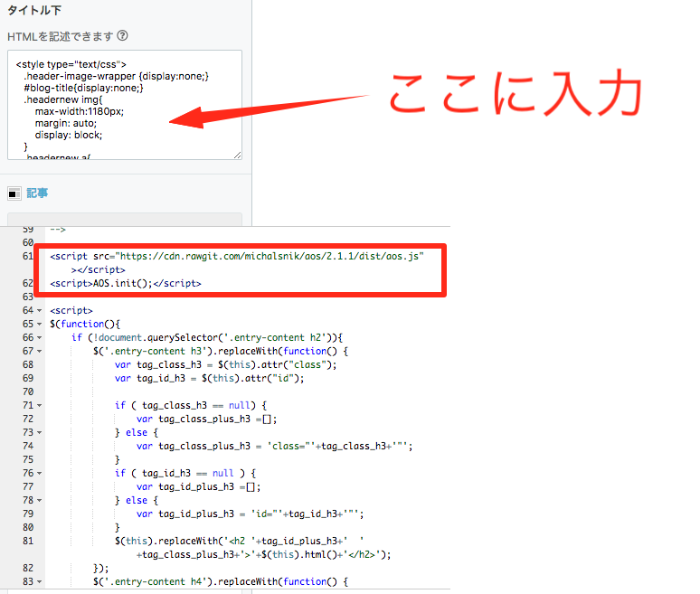Viewport: 700px width, 594px height.
Task: Click the $(this).replaceWith('<h2 line
Action: (240, 541)
